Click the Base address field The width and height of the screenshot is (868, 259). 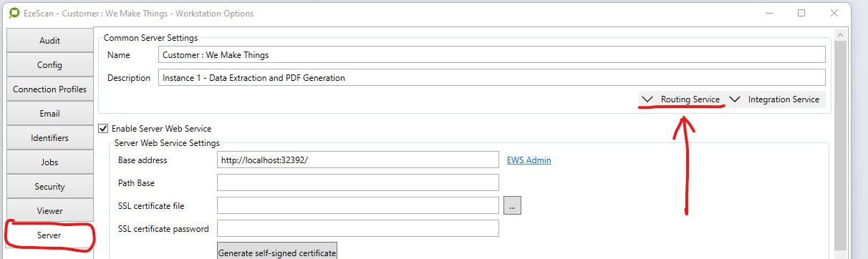pyautogui.click(x=357, y=160)
